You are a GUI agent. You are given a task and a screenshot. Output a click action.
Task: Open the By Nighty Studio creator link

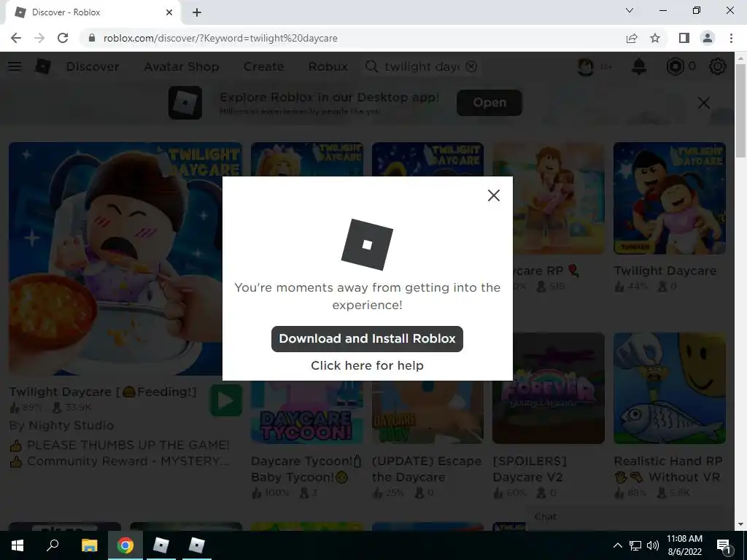click(x=61, y=425)
